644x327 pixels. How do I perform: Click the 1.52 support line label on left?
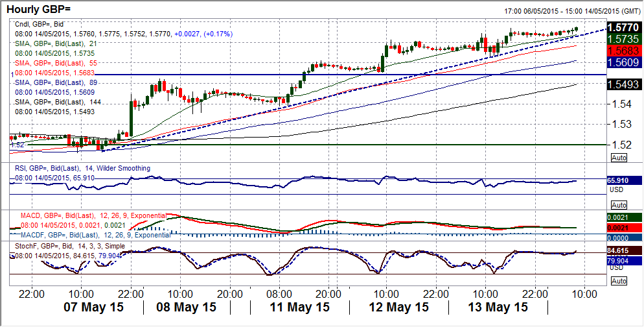tap(17, 145)
